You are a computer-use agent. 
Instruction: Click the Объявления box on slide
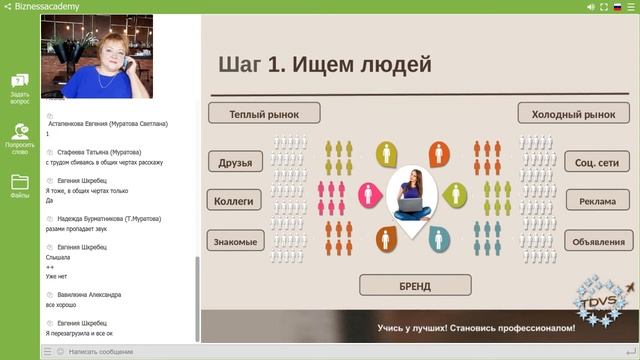click(598, 240)
